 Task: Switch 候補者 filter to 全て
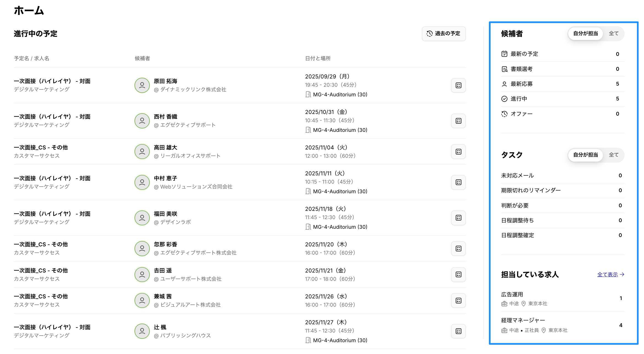click(613, 34)
